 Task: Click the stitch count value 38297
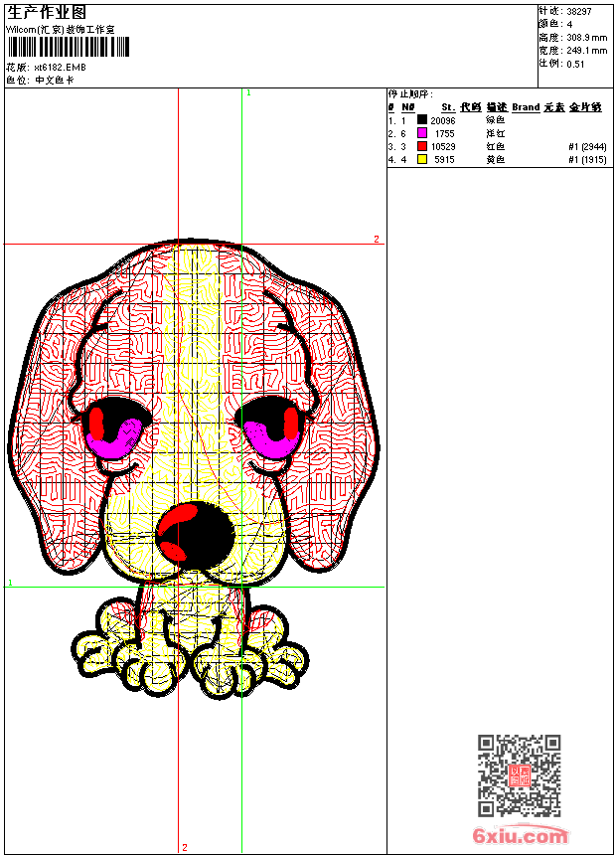pyautogui.click(x=579, y=11)
